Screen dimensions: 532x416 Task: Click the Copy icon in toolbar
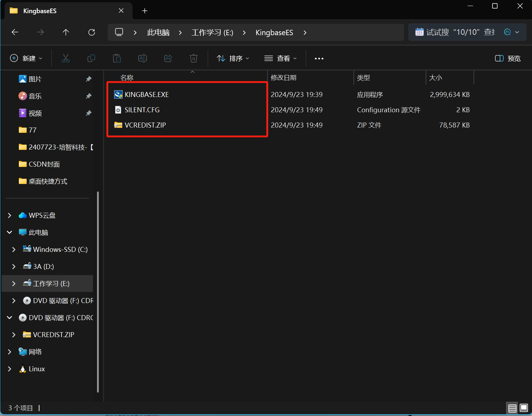tap(91, 58)
